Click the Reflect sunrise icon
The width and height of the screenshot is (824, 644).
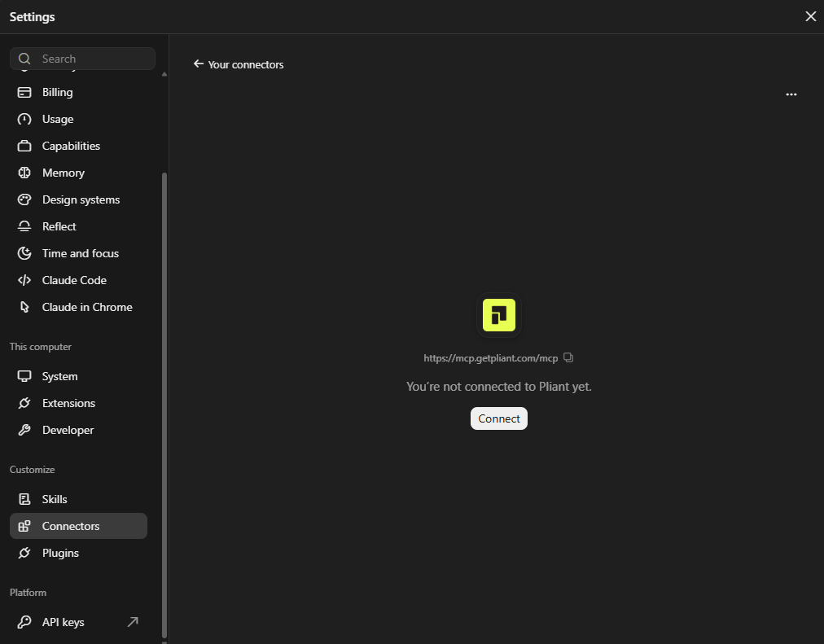coord(24,226)
